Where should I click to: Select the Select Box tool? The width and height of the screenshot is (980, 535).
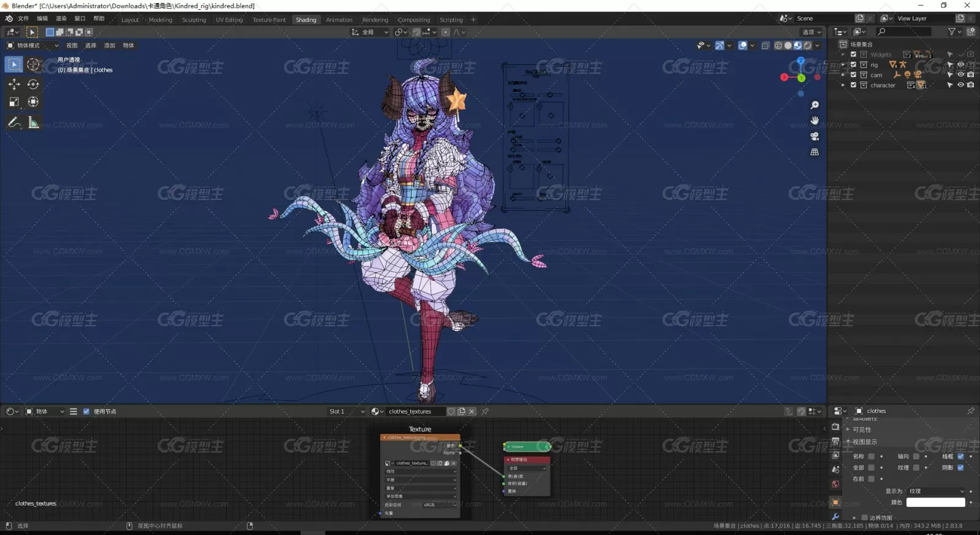click(x=14, y=64)
